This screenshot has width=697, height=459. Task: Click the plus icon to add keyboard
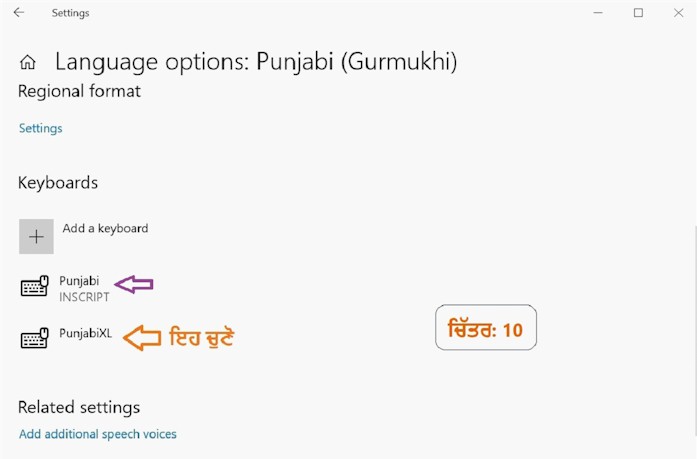(x=36, y=236)
